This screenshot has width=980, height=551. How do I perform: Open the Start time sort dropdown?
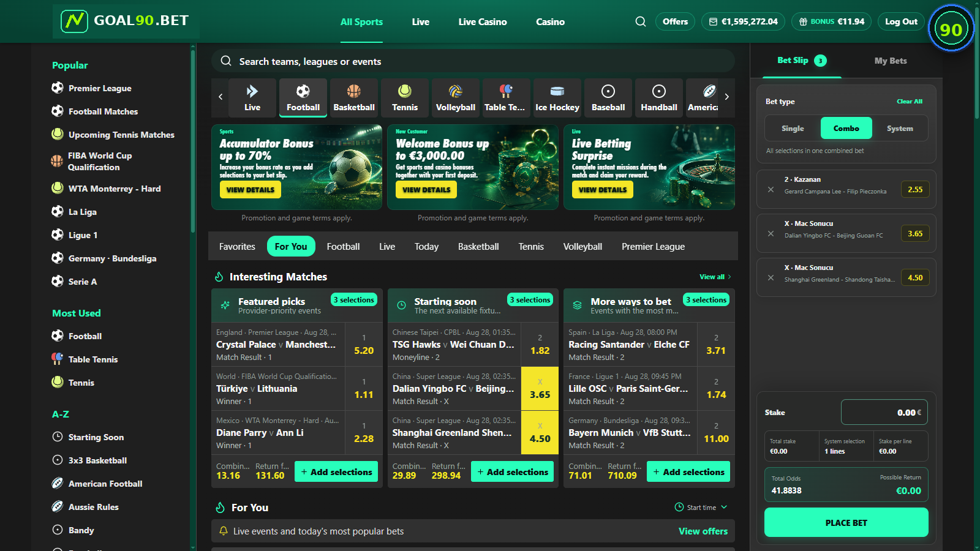(701, 508)
